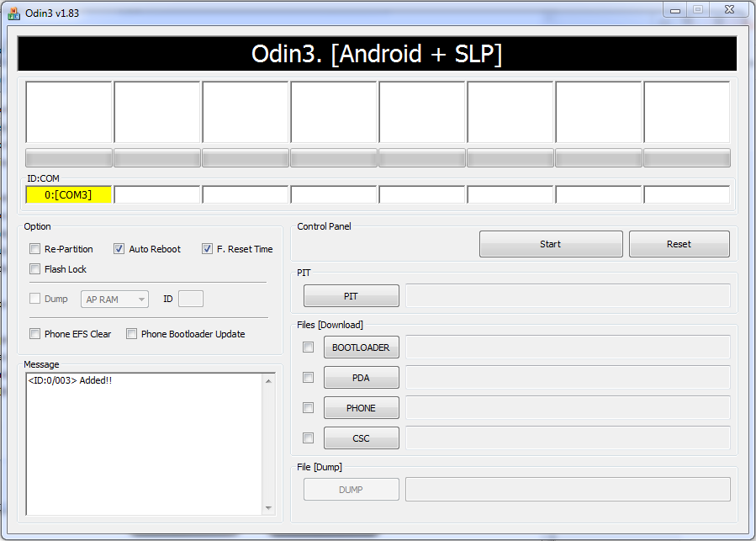Close the Odin3 window

point(729,9)
